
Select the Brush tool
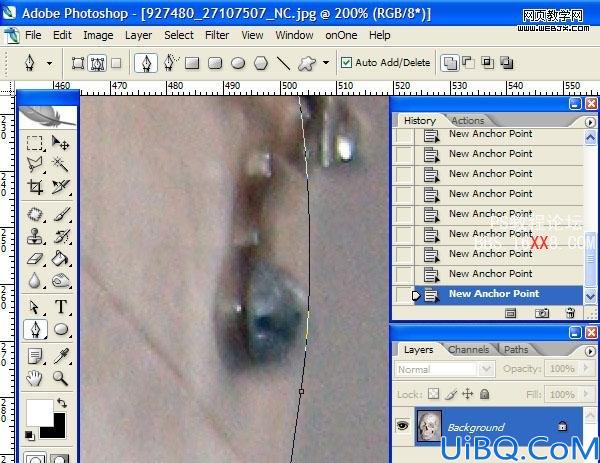coord(60,214)
